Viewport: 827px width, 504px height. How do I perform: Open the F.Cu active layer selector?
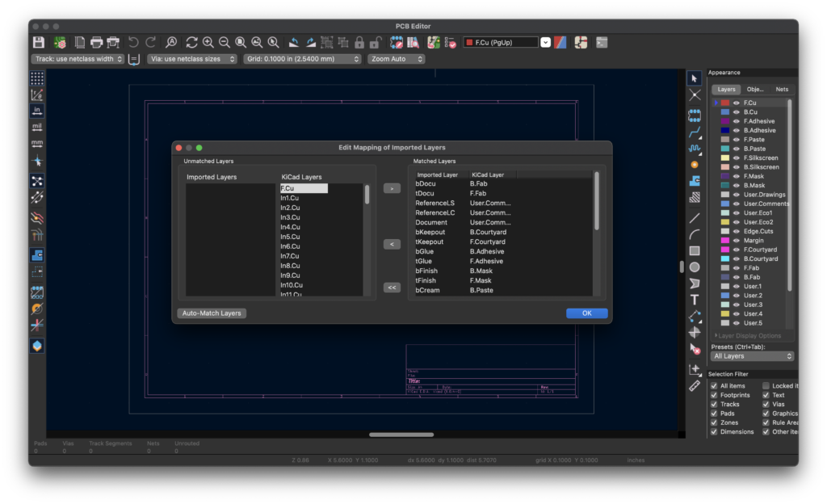(x=506, y=42)
